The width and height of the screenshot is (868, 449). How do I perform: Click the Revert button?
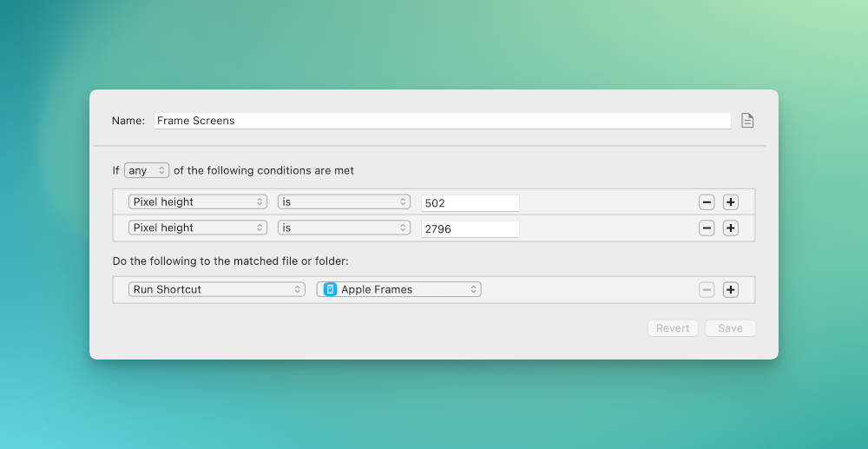(x=673, y=328)
